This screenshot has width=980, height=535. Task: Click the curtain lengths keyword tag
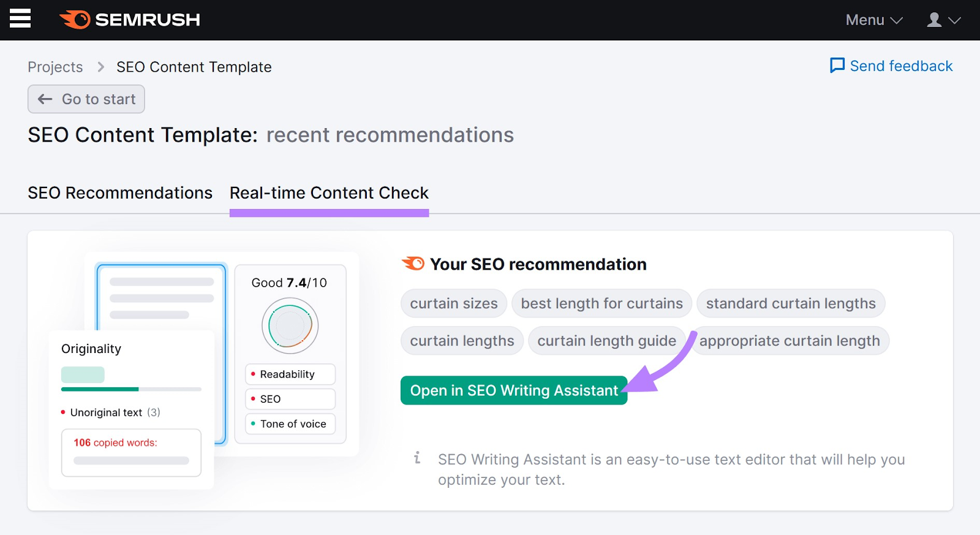462,341
